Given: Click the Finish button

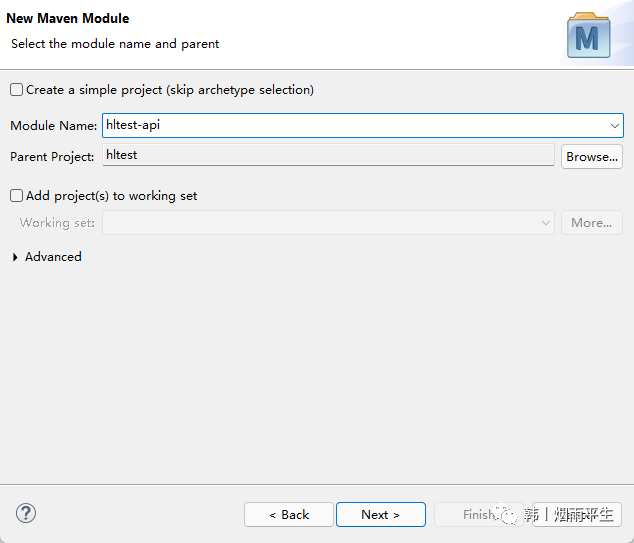Looking at the screenshot, I should 479,515.
